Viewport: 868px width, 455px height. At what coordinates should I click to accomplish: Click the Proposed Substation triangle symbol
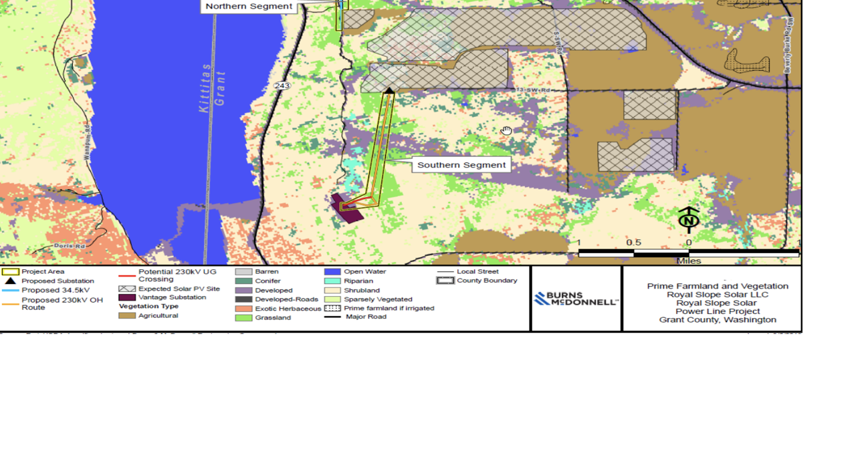pyautogui.click(x=11, y=280)
